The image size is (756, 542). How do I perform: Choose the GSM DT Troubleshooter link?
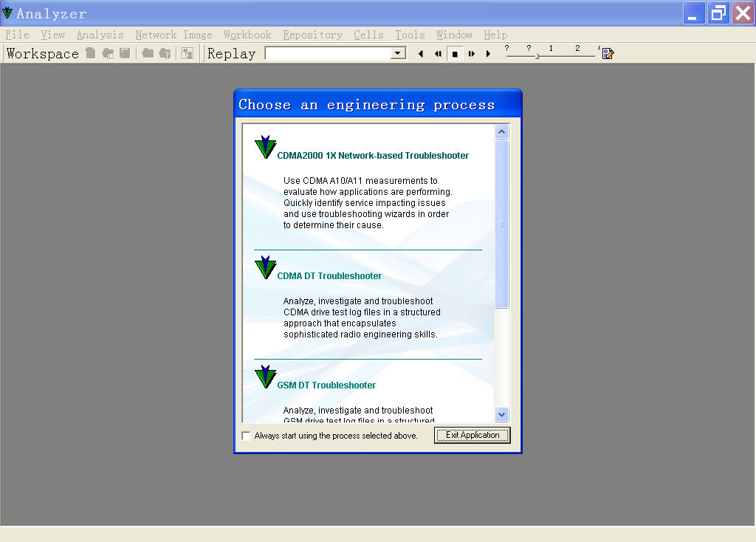point(326,385)
